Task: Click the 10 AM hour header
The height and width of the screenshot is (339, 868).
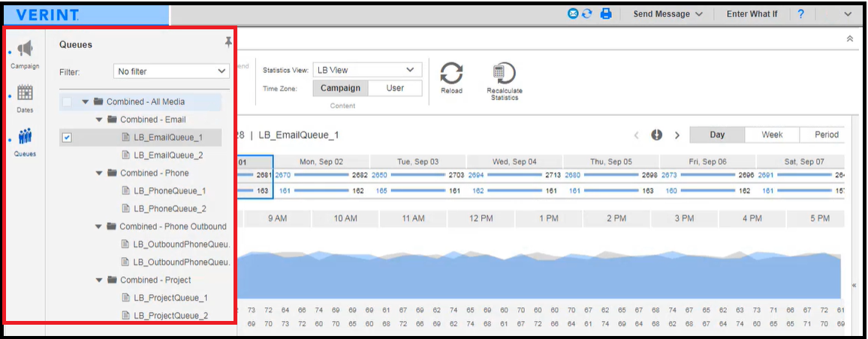Action: pyautogui.click(x=345, y=219)
